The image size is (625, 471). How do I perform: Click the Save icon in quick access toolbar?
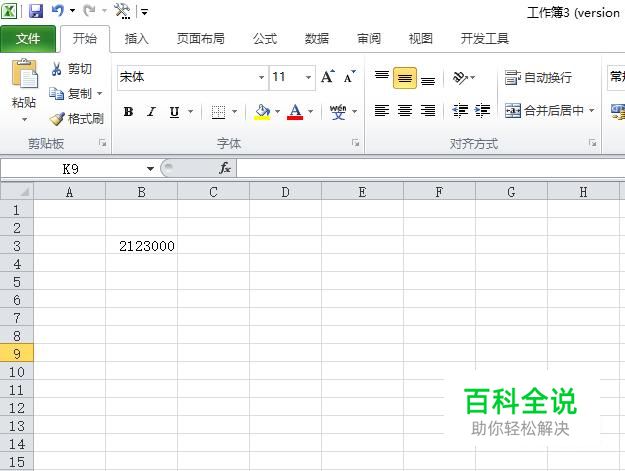(x=36, y=11)
